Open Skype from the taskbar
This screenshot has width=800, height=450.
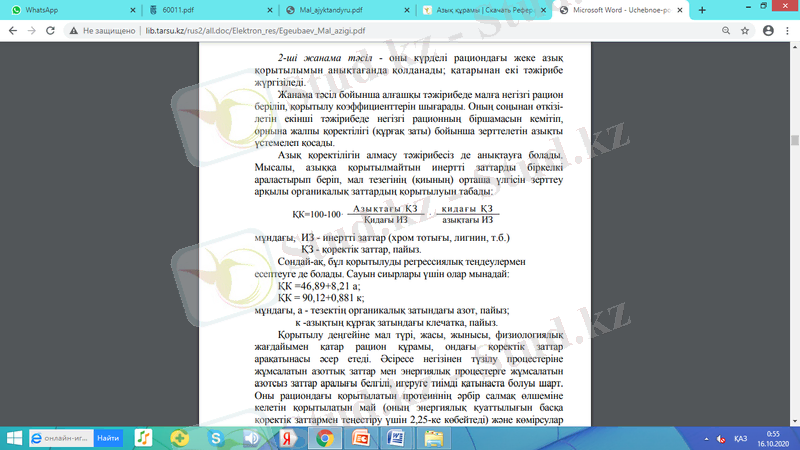pyautogui.click(x=216, y=438)
